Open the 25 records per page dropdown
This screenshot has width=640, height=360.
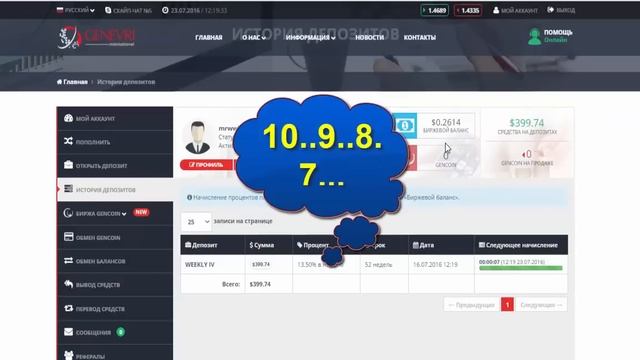click(x=196, y=222)
